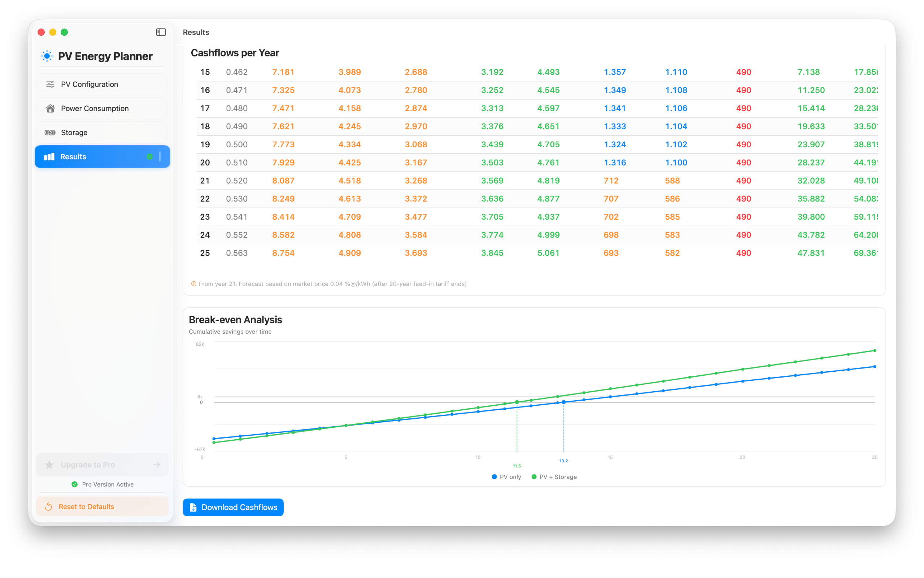
Task: Click the Upgrade to Pro star icon
Action: coord(49,465)
